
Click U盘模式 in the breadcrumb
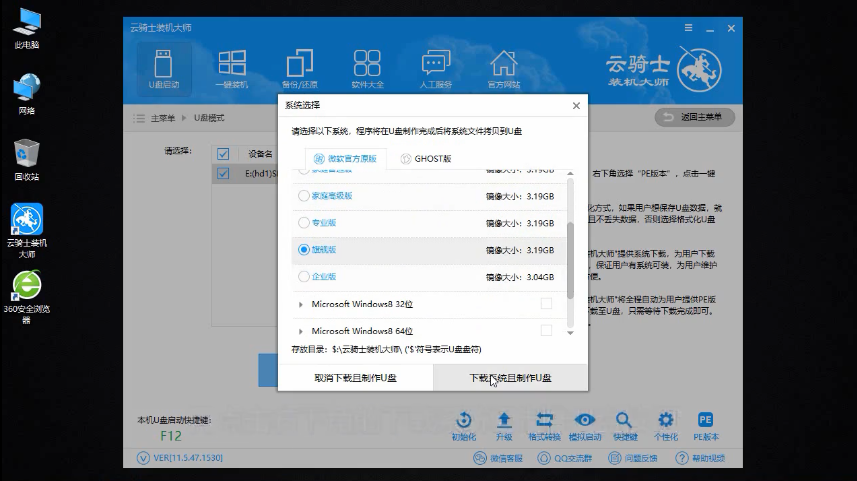click(x=209, y=118)
